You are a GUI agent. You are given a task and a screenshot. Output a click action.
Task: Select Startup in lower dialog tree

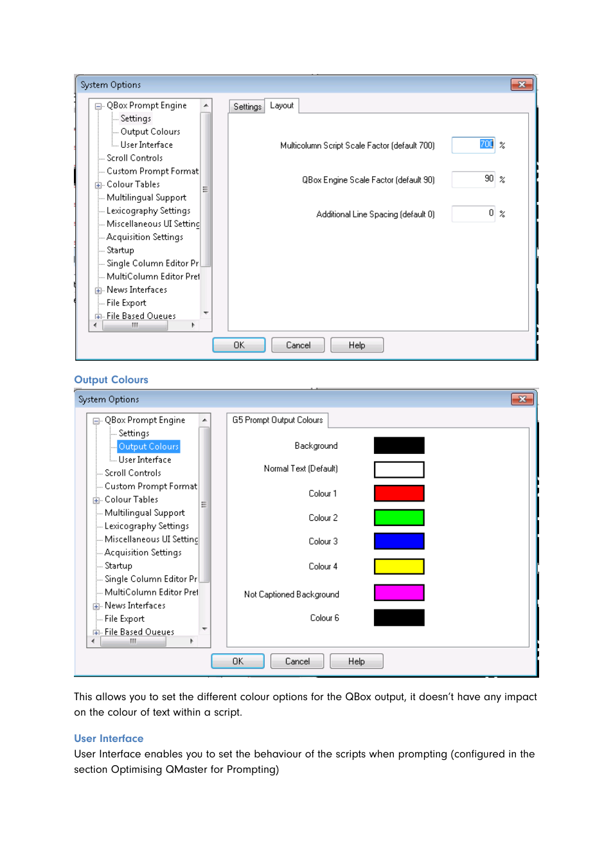pyautogui.click(x=118, y=566)
